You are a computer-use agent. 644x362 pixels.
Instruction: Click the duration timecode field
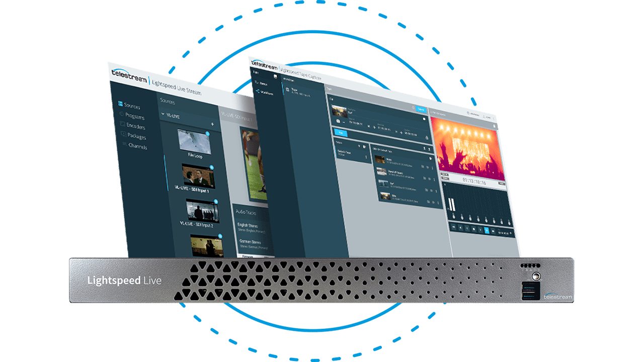[411, 134]
